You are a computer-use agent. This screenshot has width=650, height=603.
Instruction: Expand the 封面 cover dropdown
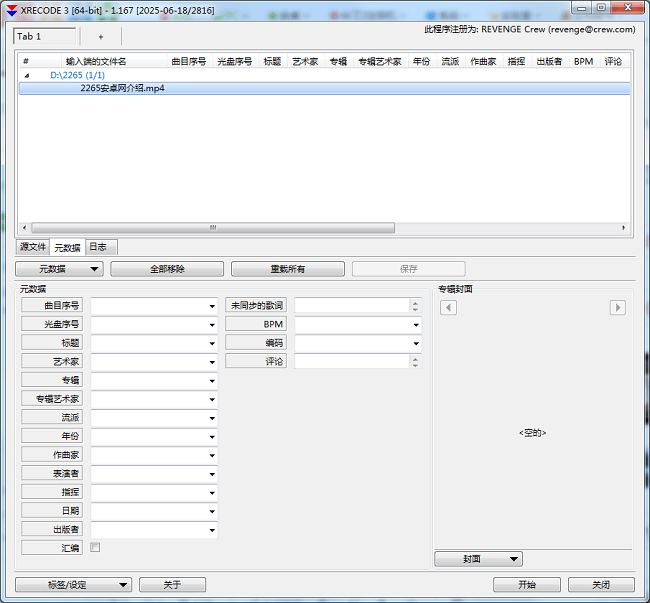pyautogui.click(x=478, y=559)
